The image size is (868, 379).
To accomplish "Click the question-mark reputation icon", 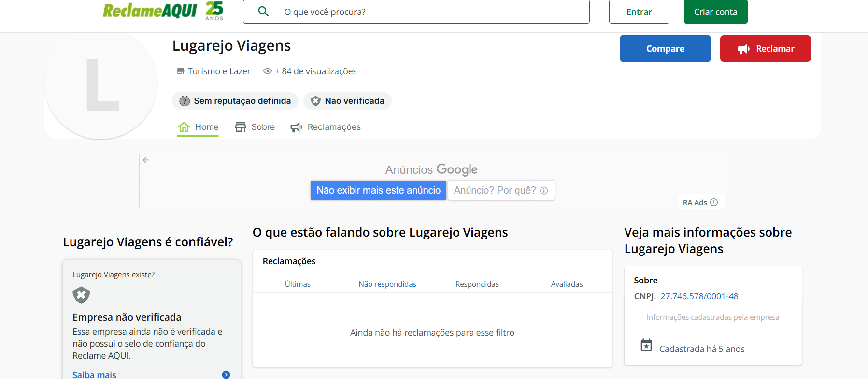I will 185,101.
